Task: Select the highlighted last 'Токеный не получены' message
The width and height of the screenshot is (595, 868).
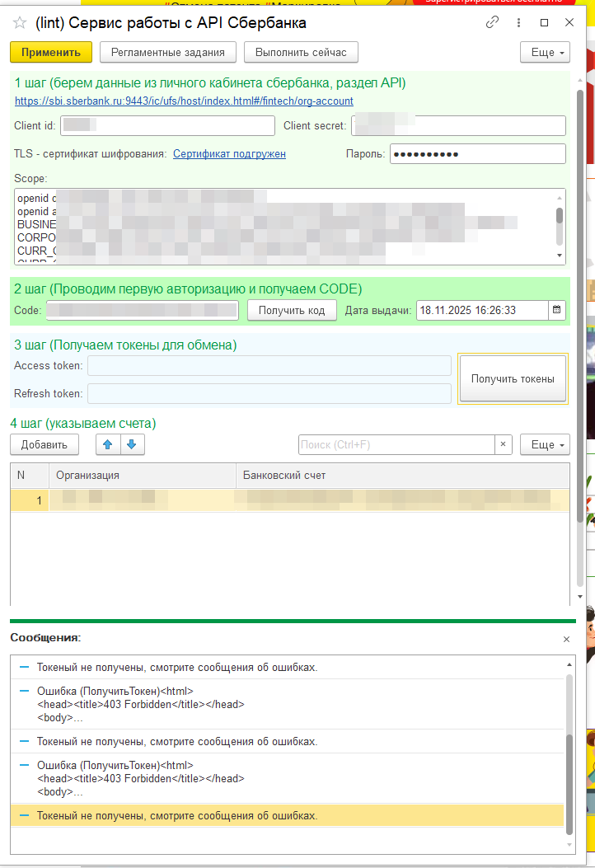Action: point(288,816)
